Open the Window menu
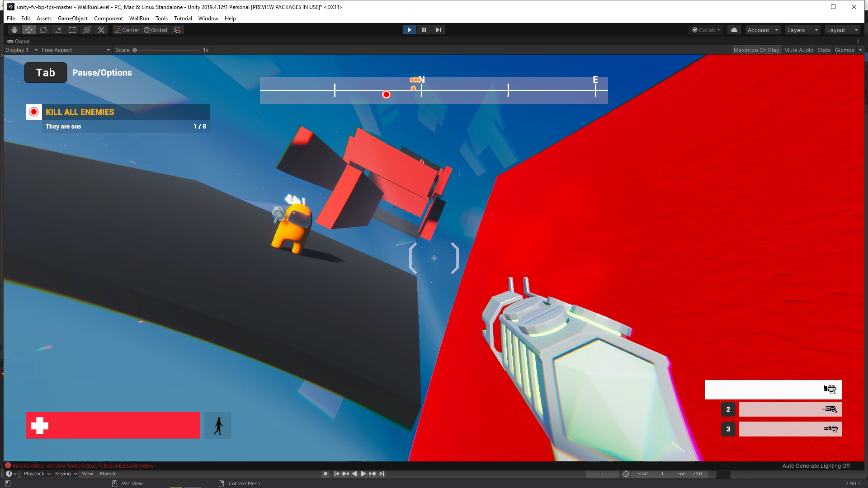This screenshot has width=868, height=488. (208, 19)
